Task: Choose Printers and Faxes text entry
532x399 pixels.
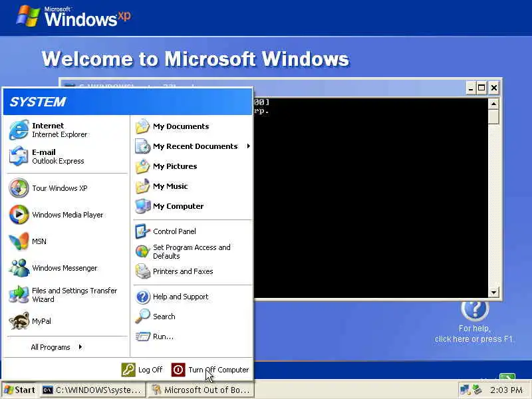Action: [183, 271]
